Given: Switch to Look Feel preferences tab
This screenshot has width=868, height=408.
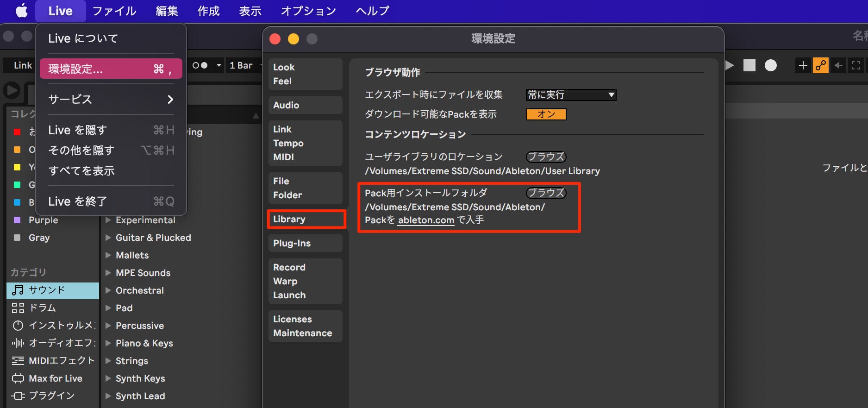Looking at the screenshot, I should (305, 74).
